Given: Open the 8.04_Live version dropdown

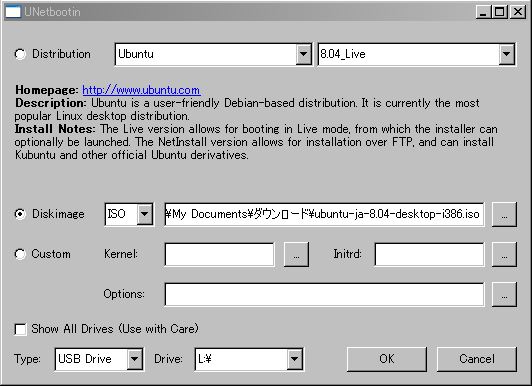Looking at the screenshot, I should pyautogui.click(x=507, y=54).
